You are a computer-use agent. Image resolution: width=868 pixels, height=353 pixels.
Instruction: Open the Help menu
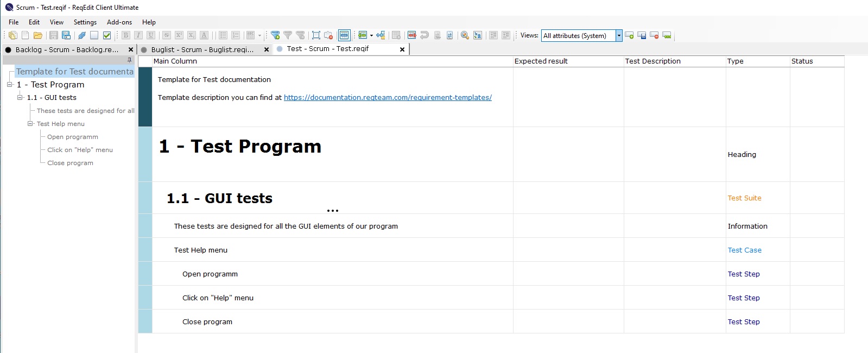pos(149,22)
